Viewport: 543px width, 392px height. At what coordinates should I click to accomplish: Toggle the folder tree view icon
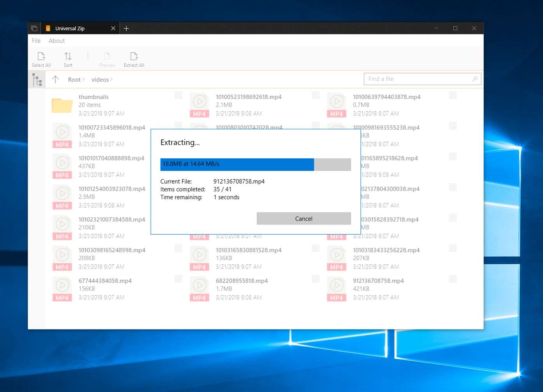[37, 80]
